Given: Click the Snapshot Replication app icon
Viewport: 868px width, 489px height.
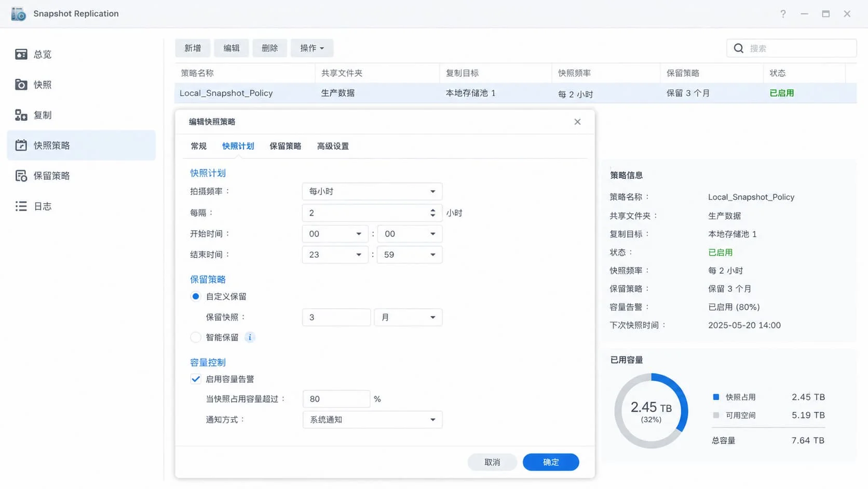Looking at the screenshot, I should click(x=18, y=14).
